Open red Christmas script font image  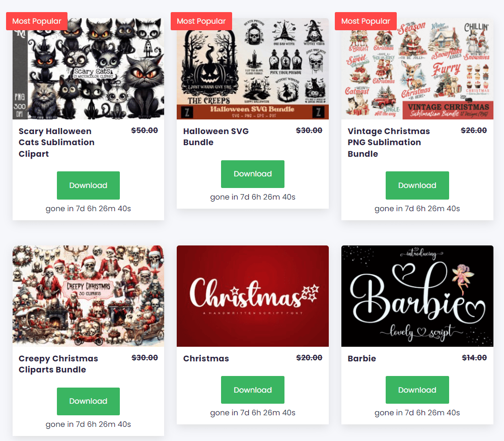(253, 296)
